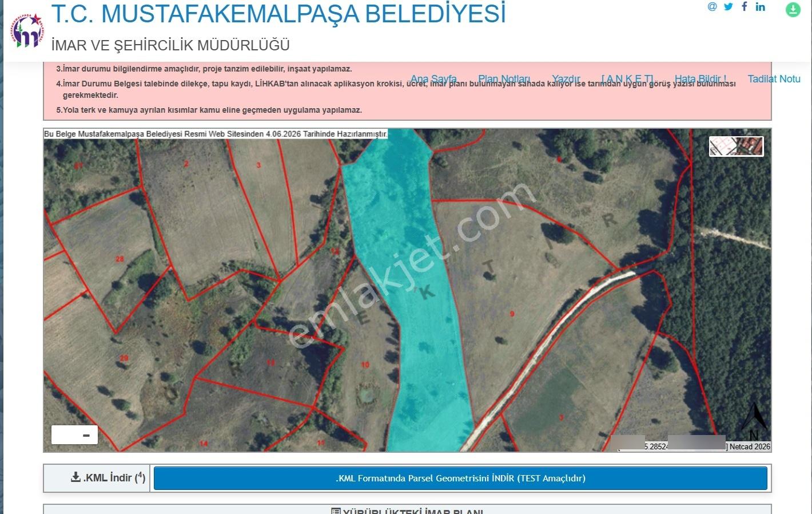Viewport: 812px width, 514px height.
Task: Open the LinkedIn icon link
Action: pos(760,7)
